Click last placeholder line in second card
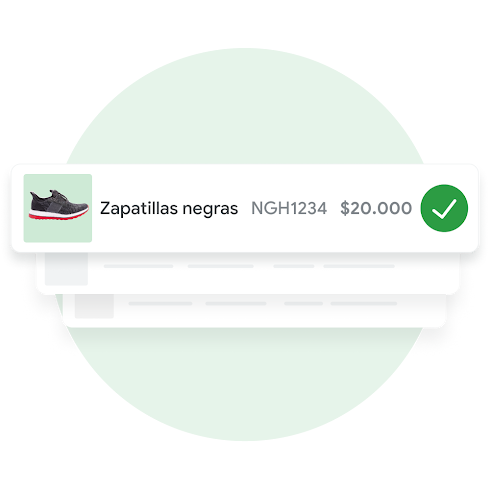 [x=359, y=266]
